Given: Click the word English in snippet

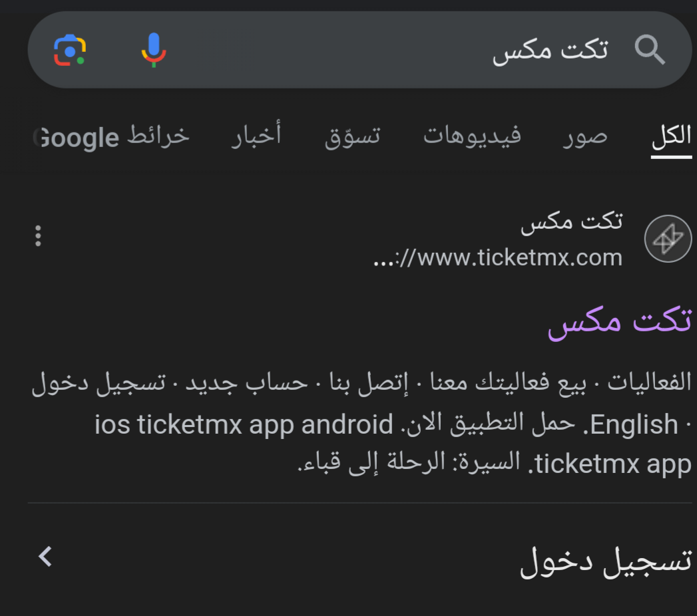Looking at the screenshot, I should click(x=634, y=424).
